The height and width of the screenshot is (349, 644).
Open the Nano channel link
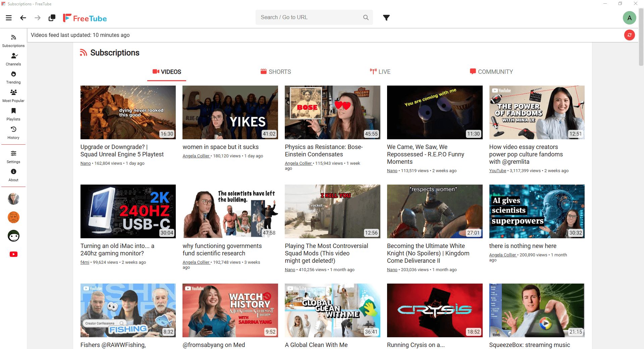(x=85, y=163)
